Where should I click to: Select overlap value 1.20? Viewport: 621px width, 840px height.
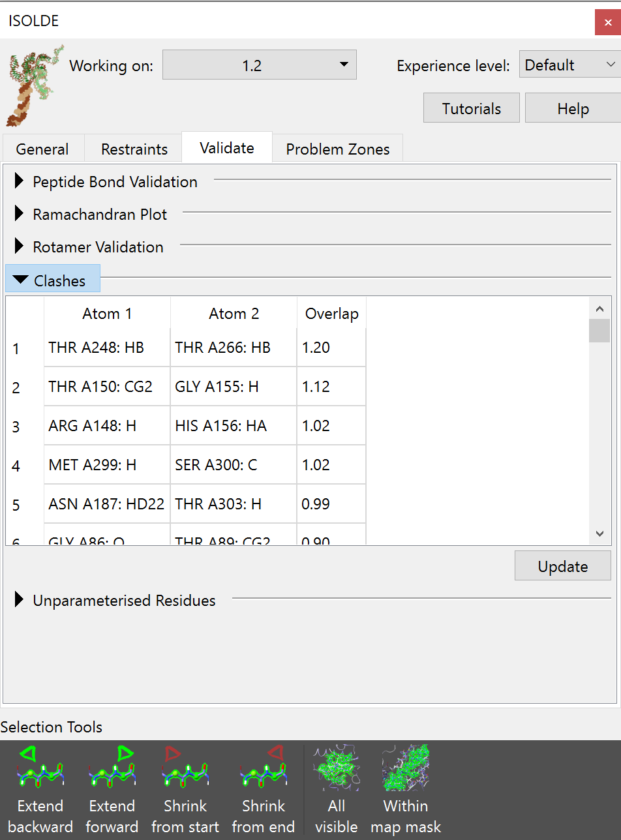(331, 347)
